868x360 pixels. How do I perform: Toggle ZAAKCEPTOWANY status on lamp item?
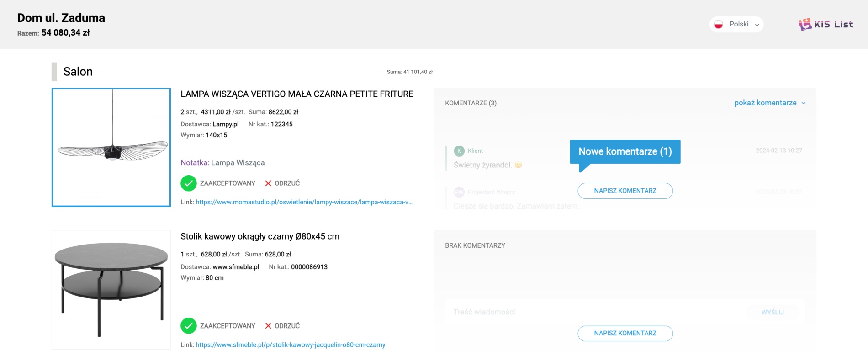[x=227, y=183]
